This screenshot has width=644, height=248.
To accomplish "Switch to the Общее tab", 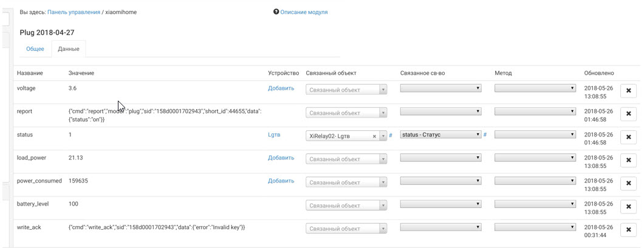I will [35, 49].
